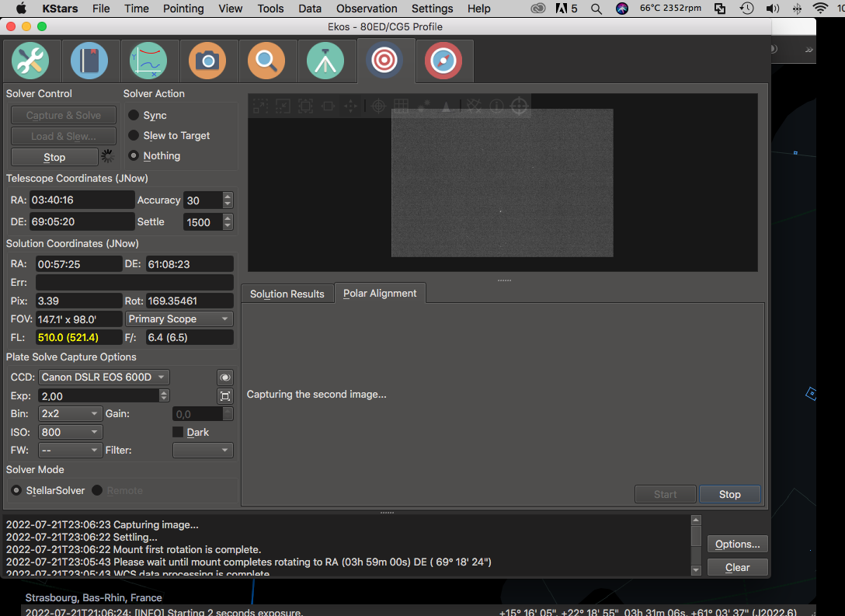Image resolution: width=845 pixels, height=616 pixels.
Task: Click the log scrollbar up arrow
Action: click(x=696, y=520)
